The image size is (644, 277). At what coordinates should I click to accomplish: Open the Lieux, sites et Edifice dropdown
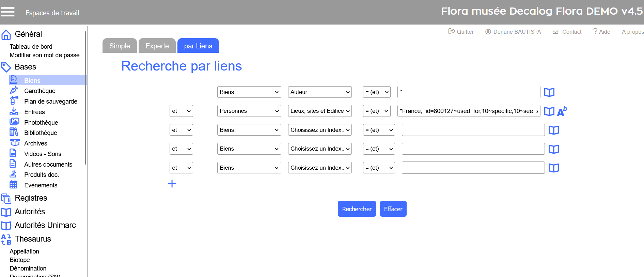pos(320,111)
